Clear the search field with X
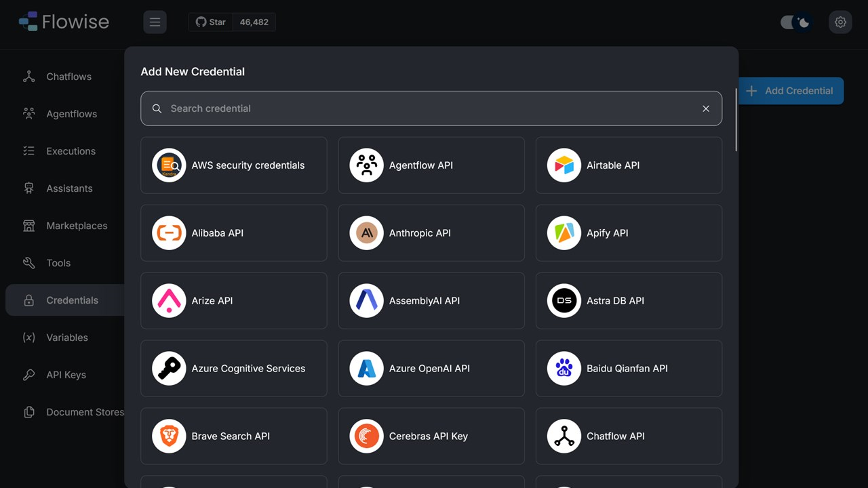The height and width of the screenshot is (488, 868). [706, 108]
